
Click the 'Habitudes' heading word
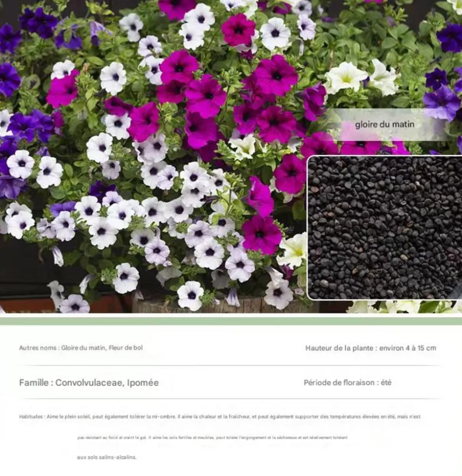[x=31, y=416]
